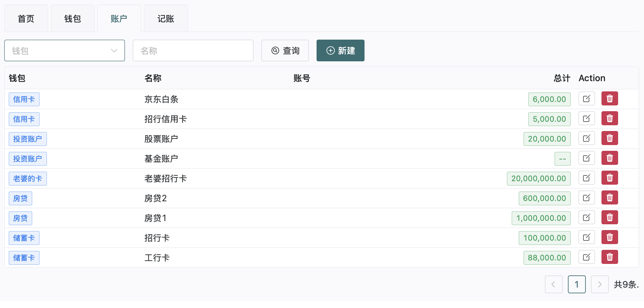Click the 600,000.00 total value
The width and height of the screenshot is (644, 308).
(545, 198)
